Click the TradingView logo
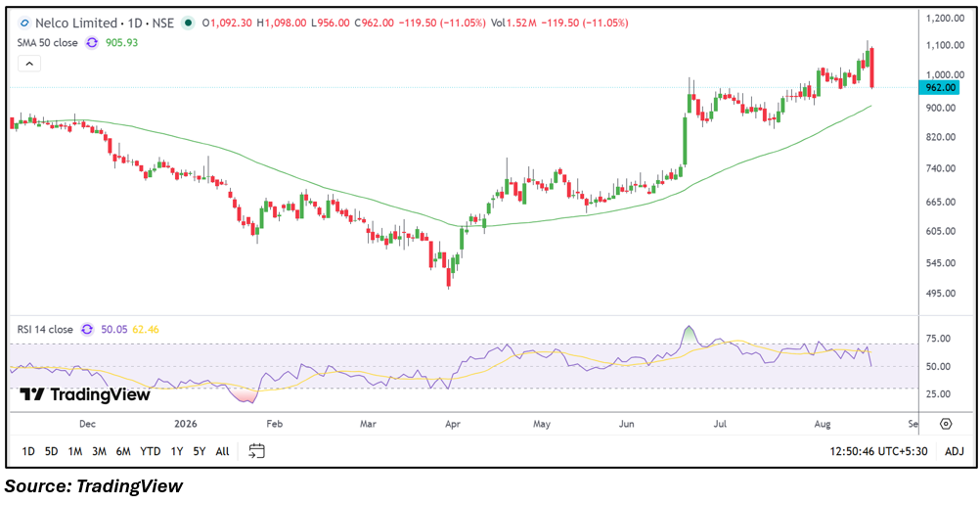The width and height of the screenshot is (980, 505). 85,394
